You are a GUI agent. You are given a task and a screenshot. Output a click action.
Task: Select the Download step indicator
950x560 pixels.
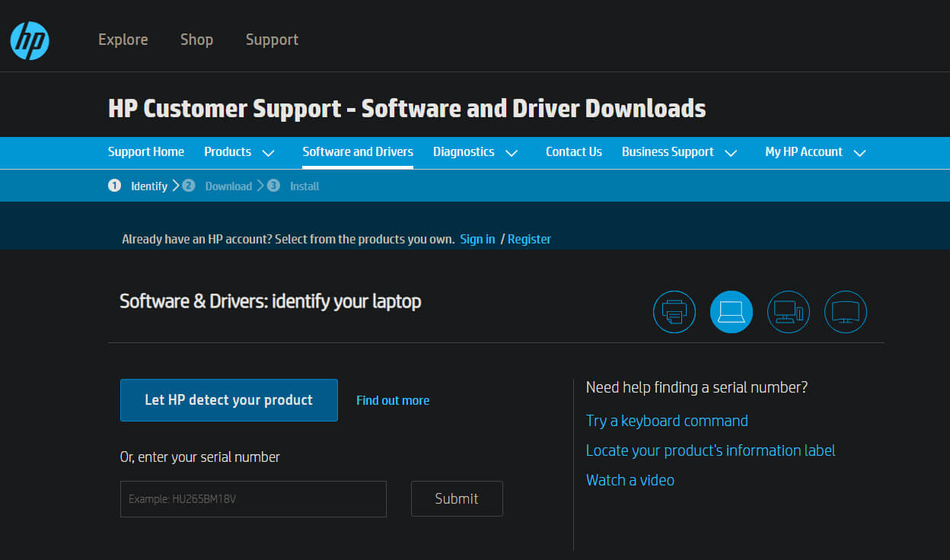coord(217,186)
